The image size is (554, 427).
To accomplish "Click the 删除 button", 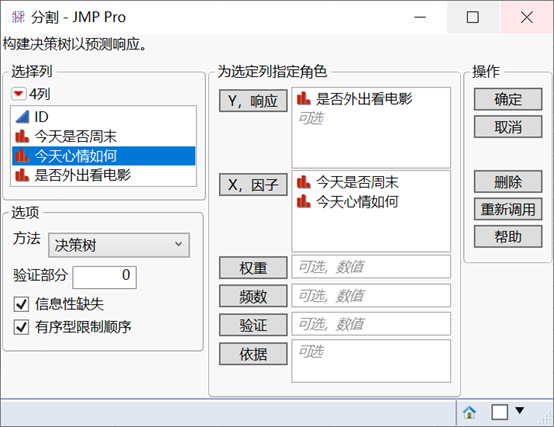I will (508, 182).
